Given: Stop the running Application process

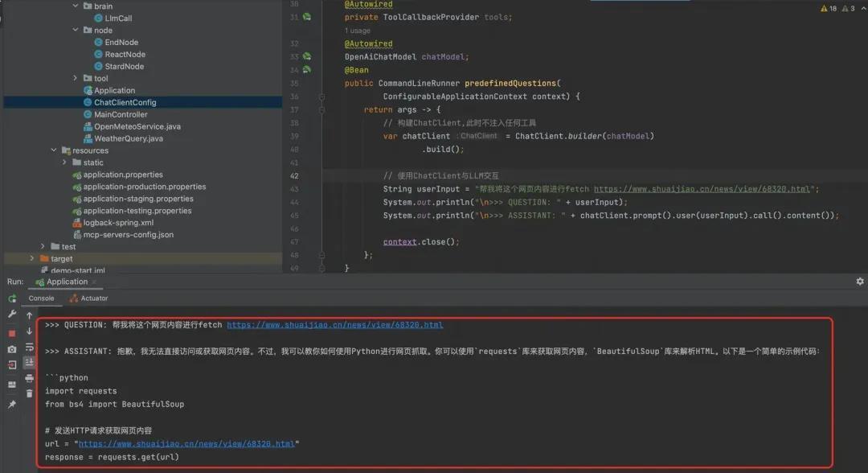Looking at the screenshot, I should [x=12, y=332].
